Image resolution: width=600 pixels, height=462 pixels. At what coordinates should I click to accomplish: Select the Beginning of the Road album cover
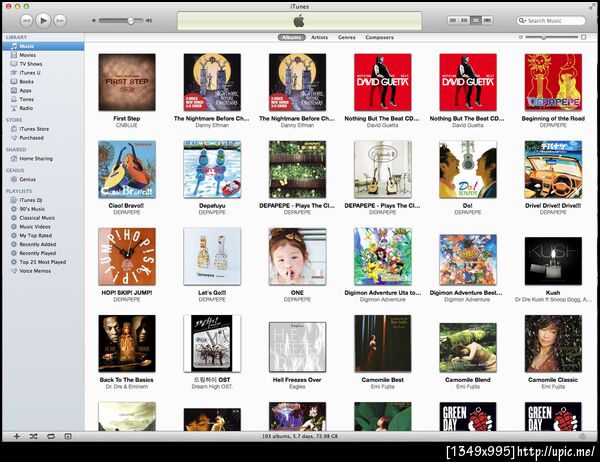tap(553, 82)
